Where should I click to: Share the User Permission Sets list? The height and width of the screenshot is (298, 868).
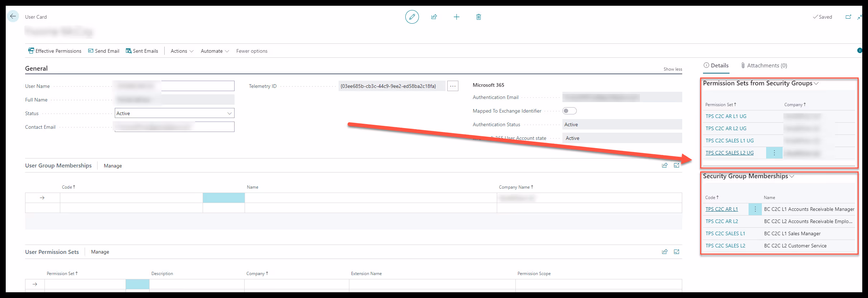(x=665, y=252)
